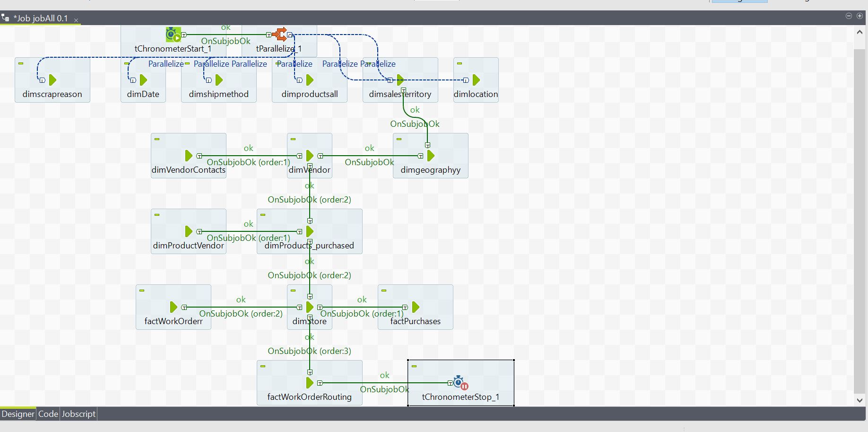Screen dimensions: 868x432
Task: Switch to the Jobscript tab
Action: [79, 414]
